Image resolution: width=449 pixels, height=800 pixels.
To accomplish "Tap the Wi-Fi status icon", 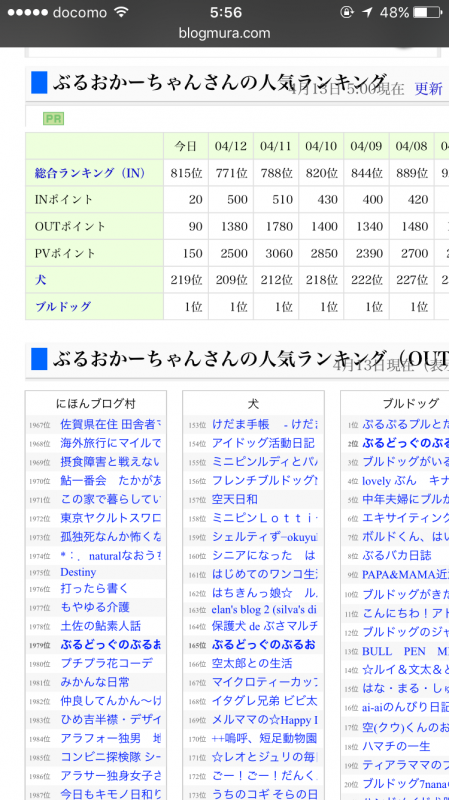I will coord(121,12).
